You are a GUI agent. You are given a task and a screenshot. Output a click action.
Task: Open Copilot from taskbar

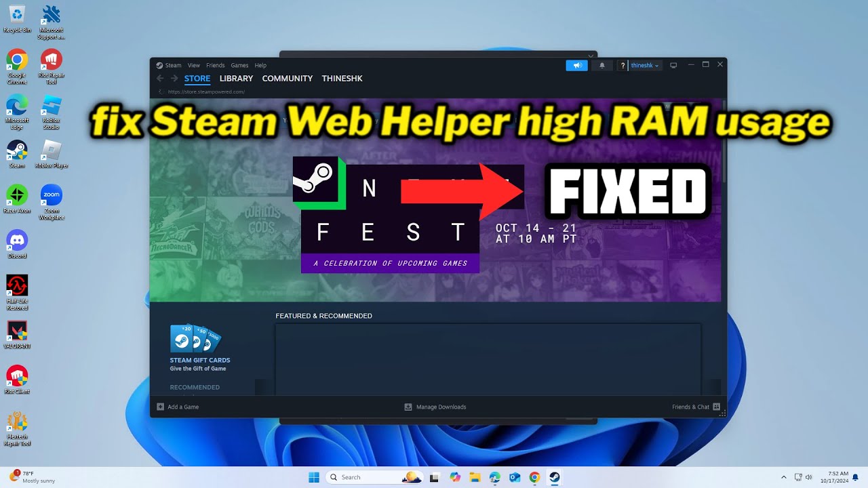click(x=455, y=477)
